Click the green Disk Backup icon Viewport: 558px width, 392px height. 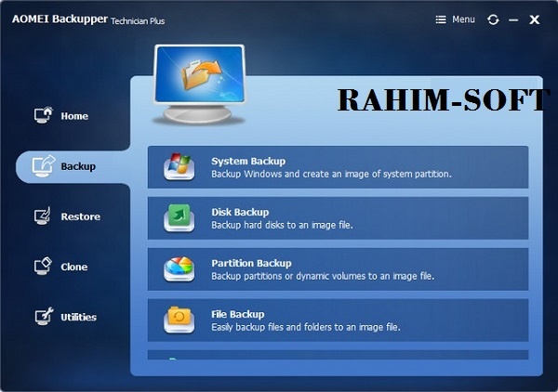(179, 218)
